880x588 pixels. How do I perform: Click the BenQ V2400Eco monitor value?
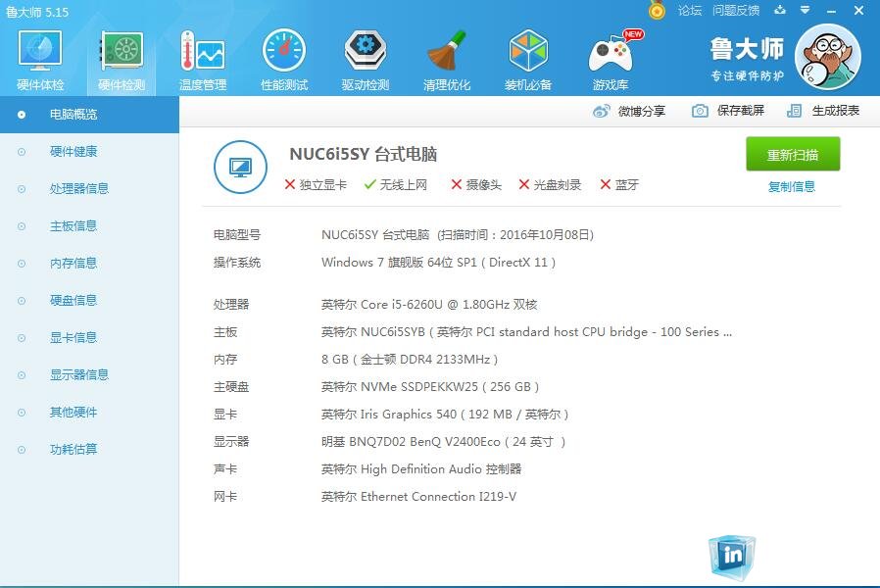[x=443, y=442]
